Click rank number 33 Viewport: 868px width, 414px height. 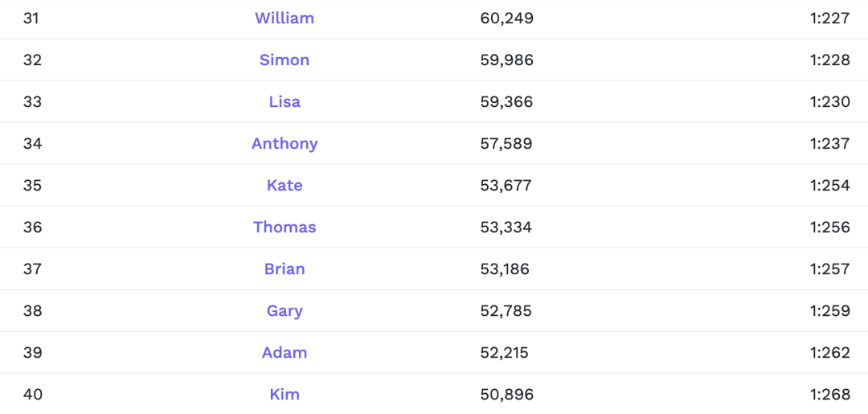click(x=32, y=101)
